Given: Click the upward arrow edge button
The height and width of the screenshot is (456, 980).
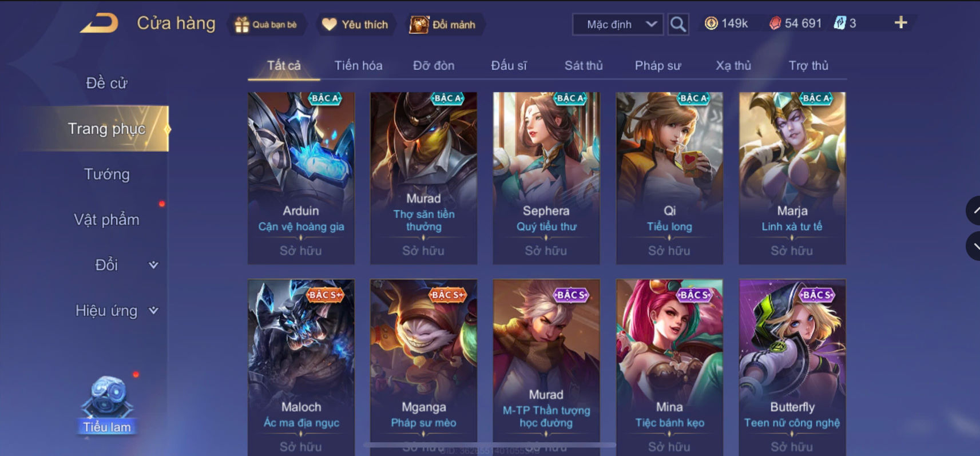Looking at the screenshot, I should point(974,211).
